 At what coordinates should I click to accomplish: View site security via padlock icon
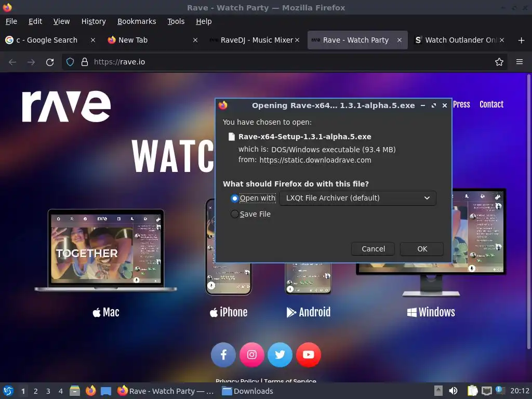pos(85,62)
